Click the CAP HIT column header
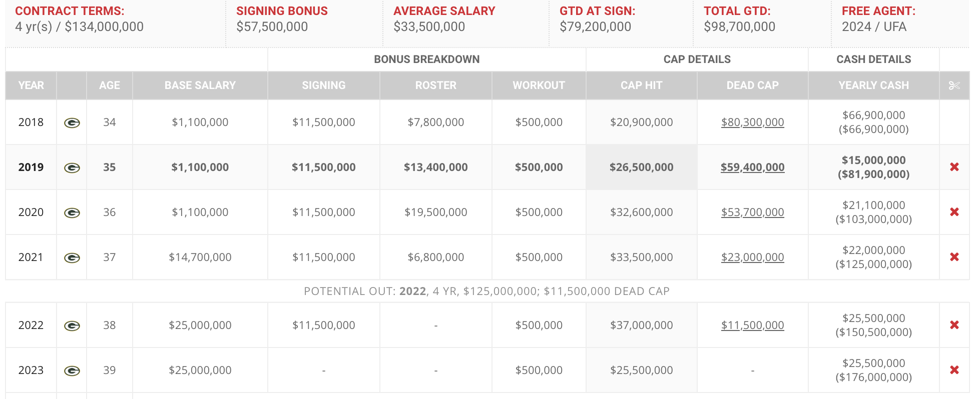Viewport: 980px width, 399px height. [x=641, y=85]
